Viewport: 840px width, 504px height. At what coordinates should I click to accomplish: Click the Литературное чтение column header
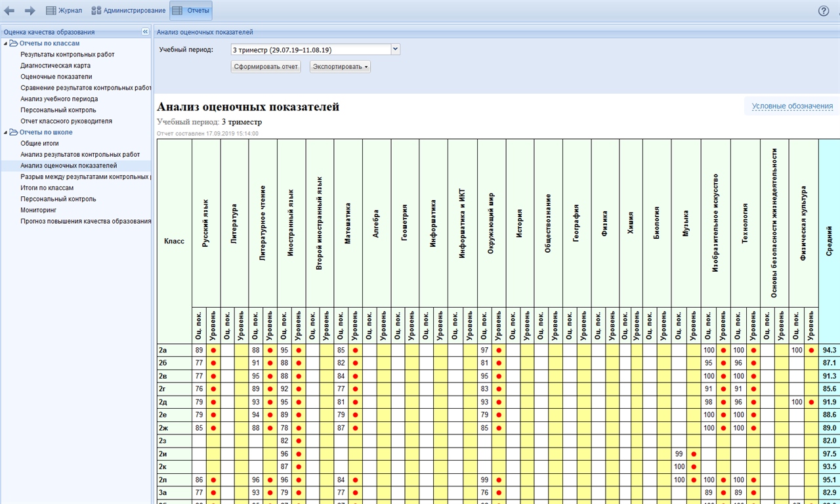point(262,222)
